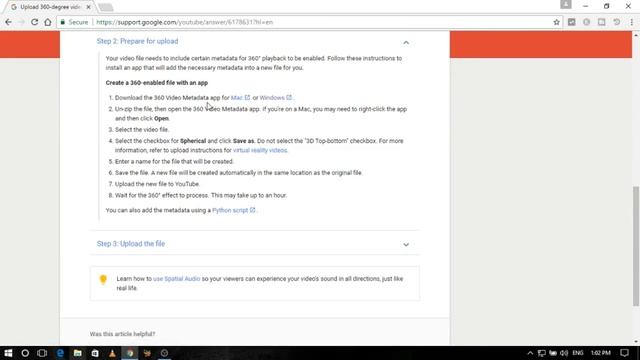This screenshot has height=360, width=640.
Task: Select the Upload 360-degree video tab
Action: tap(49, 7)
